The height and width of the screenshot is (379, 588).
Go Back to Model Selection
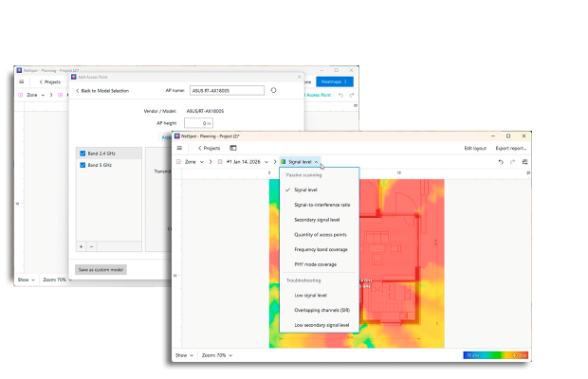click(102, 90)
